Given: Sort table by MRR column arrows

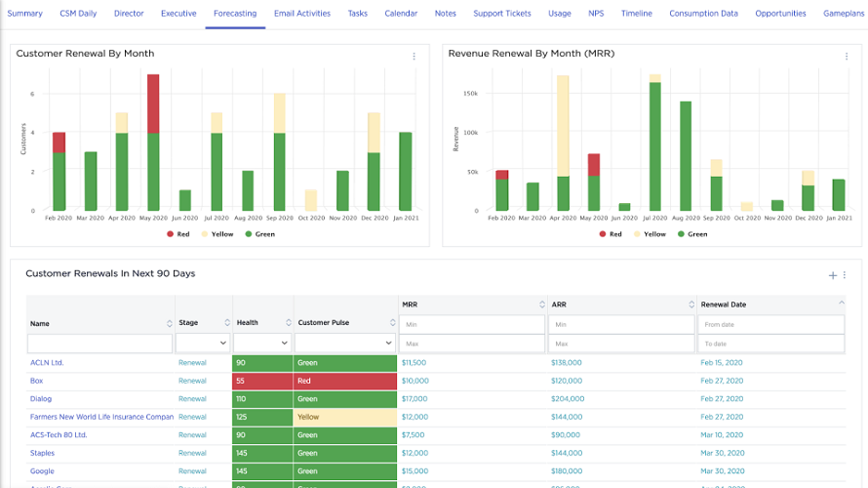Looking at the screenshot, I should tap(542, 305).
